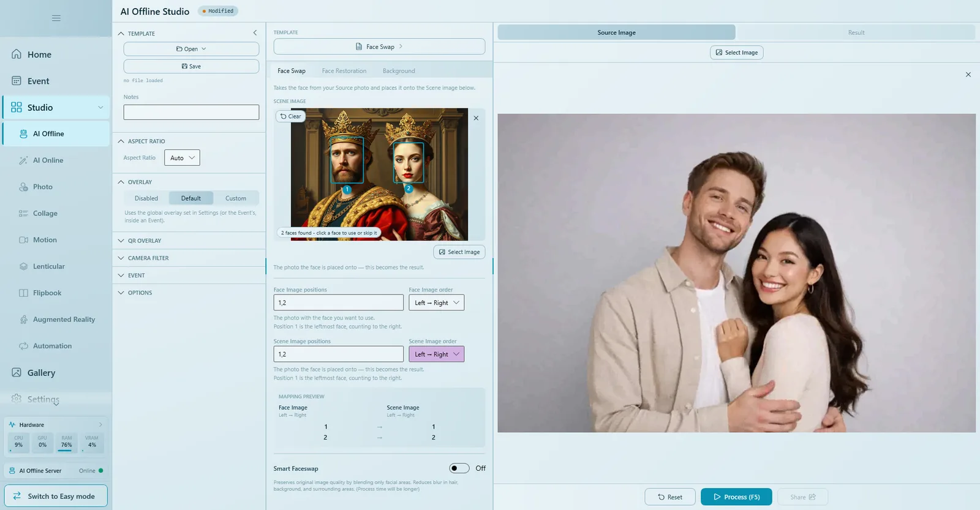The image size is (980, 510).
Task: Reset the processing settings
Action: [670, 497]
